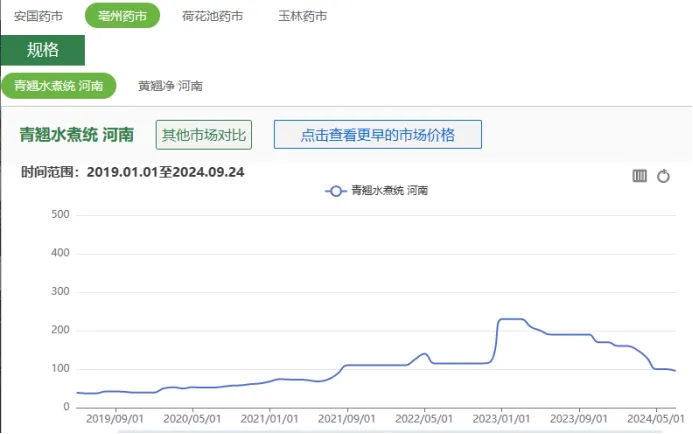Viewport: 693px width, 434px height.
Task: Click the 2021/09/01 axis marker
Action: pos(346,418)
